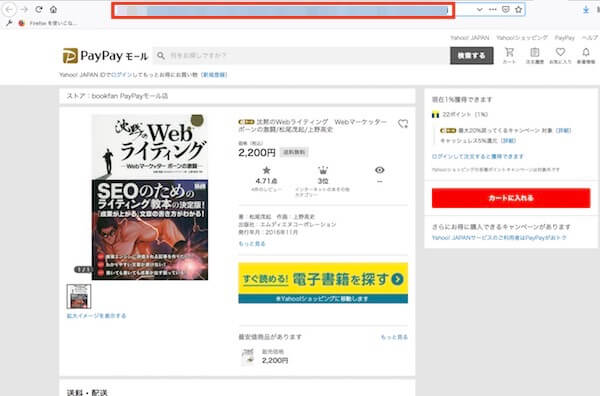This screenshot has height=396, width=600.
Task: Add the book to favorites with the heart
Action: point(403,124)
